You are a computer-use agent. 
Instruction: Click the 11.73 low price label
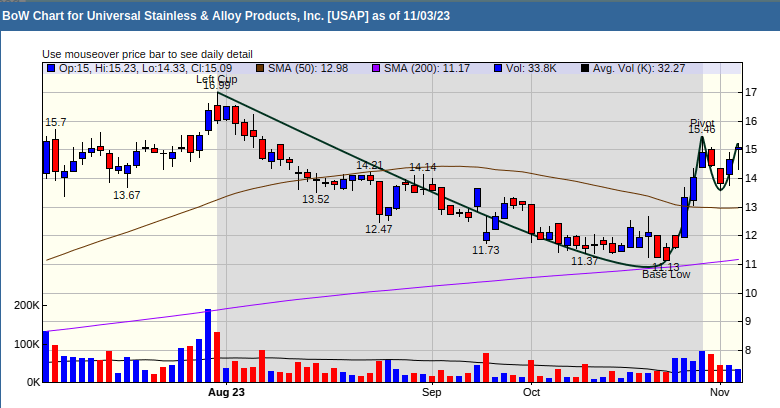tap(486, 250)
